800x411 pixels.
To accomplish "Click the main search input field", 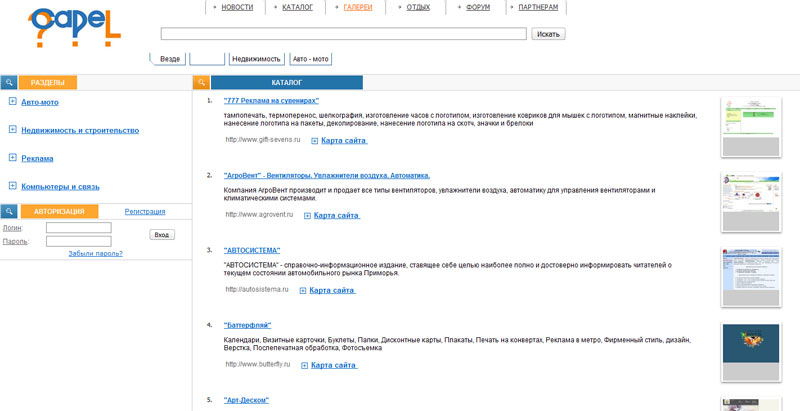I will [343, 34].
